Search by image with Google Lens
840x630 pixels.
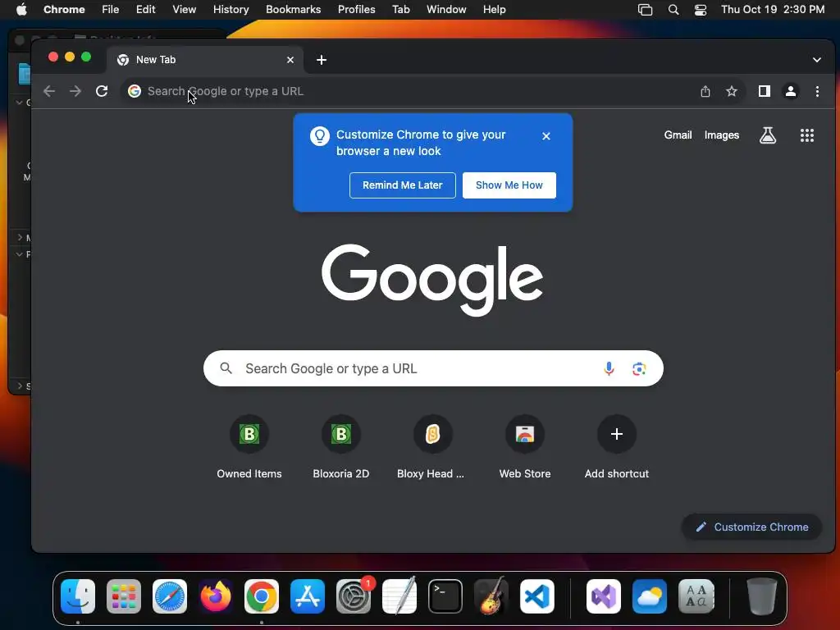(x=638, y=368)
